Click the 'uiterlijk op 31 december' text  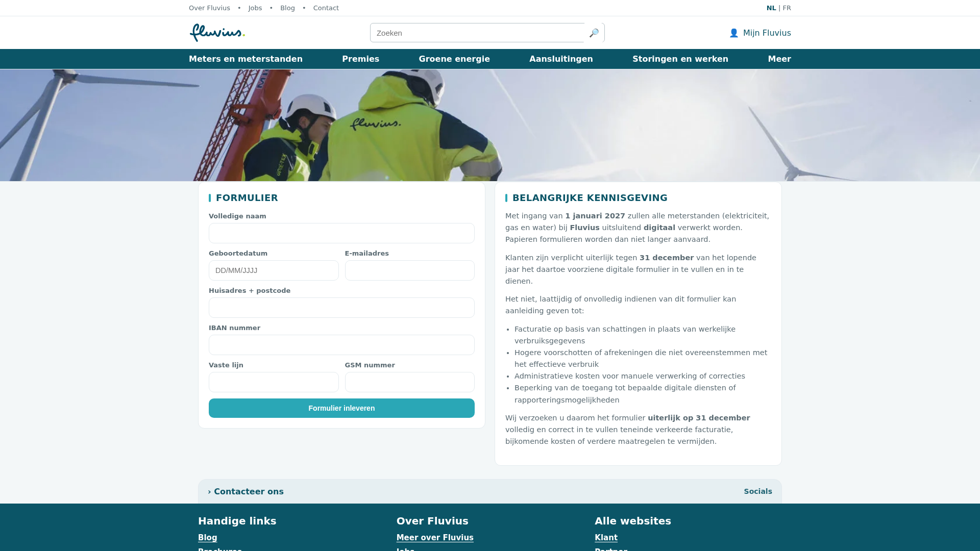click(699, 418)
